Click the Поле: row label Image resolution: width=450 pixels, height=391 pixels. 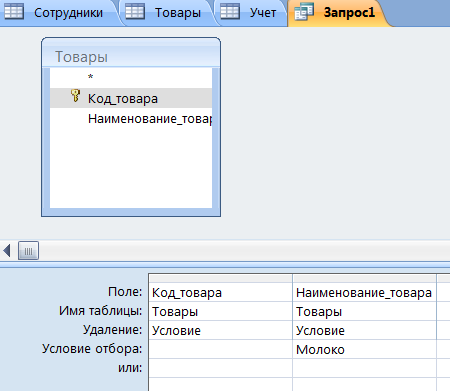pos(125,292)
